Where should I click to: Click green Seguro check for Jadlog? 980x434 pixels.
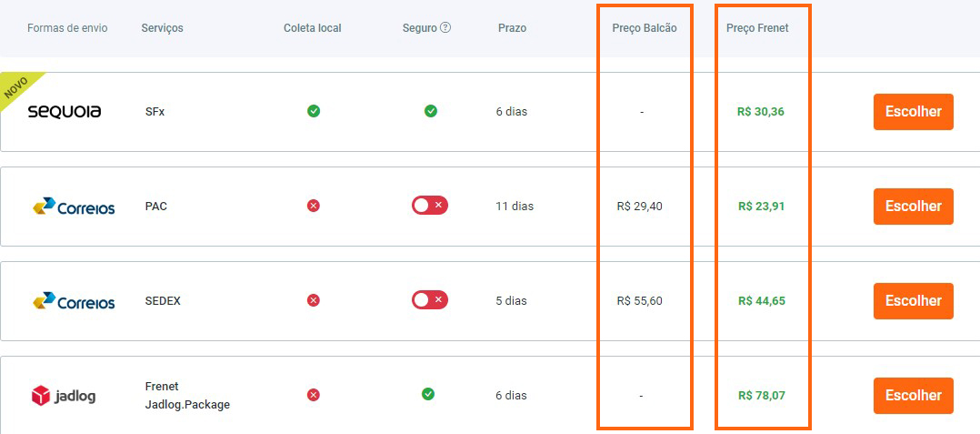(x=428, y=394)
